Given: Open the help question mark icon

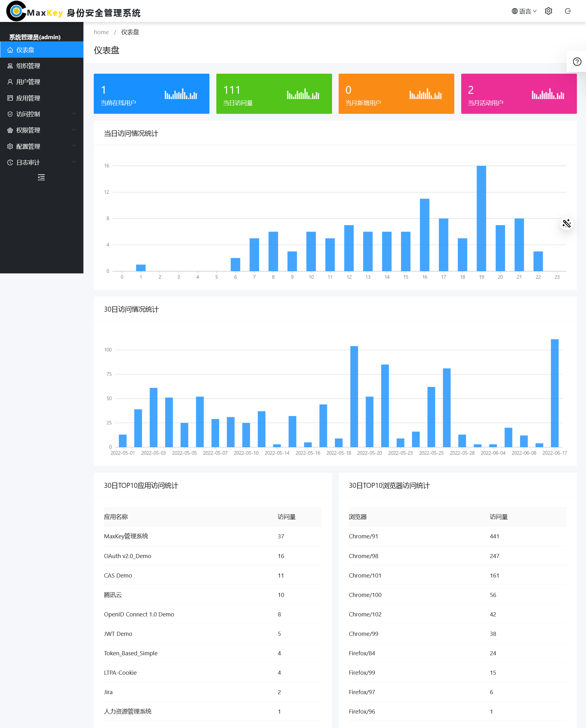Looking at the screenshot, I should [x=577, y=62].
